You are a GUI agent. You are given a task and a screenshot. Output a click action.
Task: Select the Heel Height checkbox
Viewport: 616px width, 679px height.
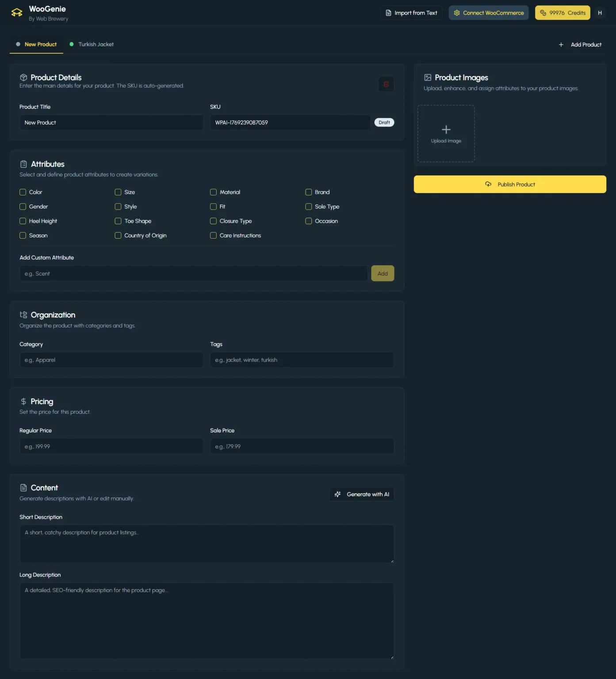[x=23, y=221]
